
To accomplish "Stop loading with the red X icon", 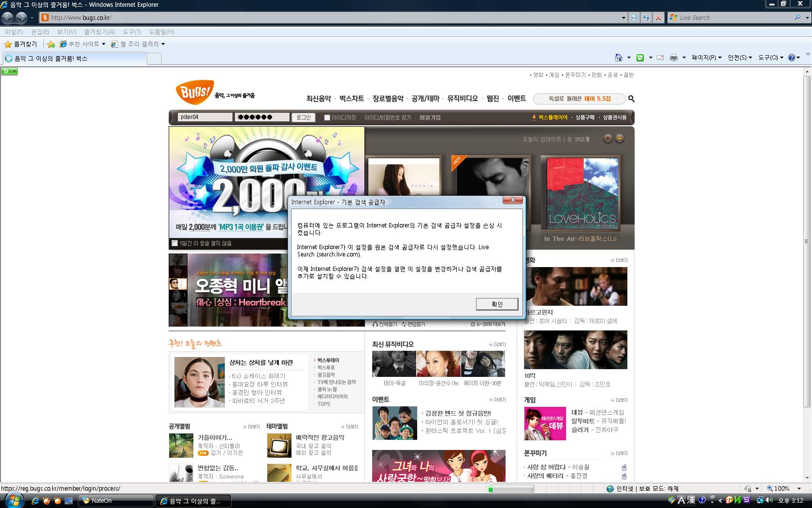I will coord(658,17).
